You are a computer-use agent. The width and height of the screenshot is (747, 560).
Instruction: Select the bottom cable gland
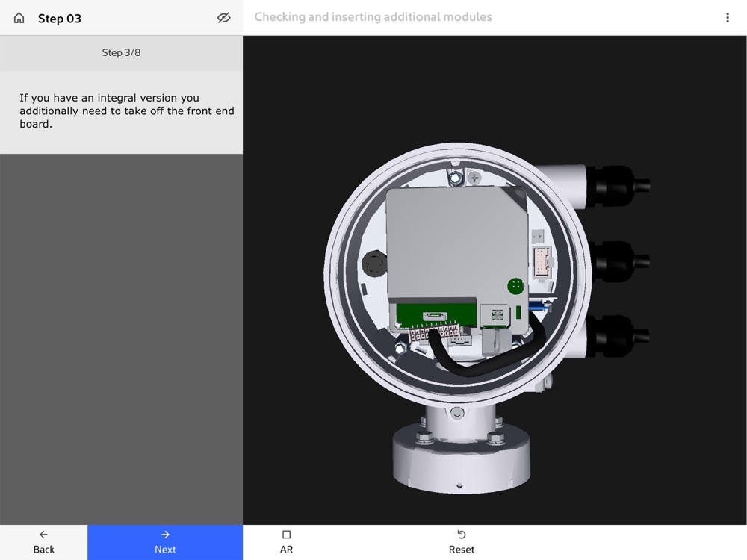[616, 336]
